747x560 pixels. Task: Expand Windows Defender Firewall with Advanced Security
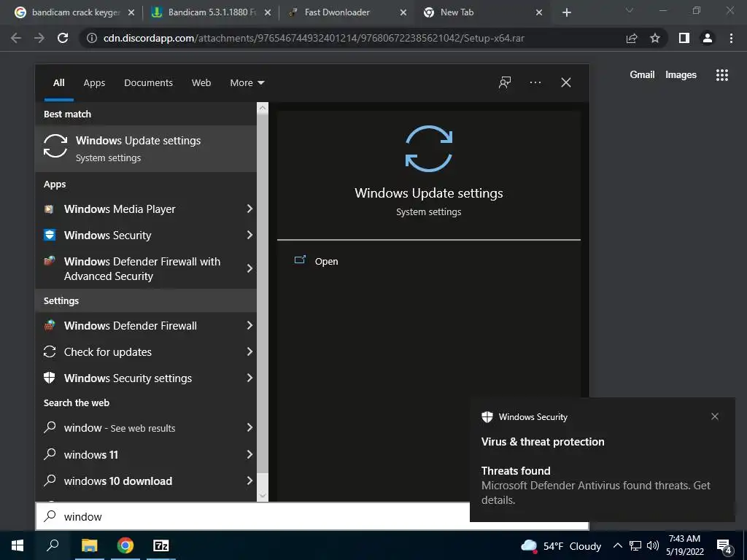249,268
